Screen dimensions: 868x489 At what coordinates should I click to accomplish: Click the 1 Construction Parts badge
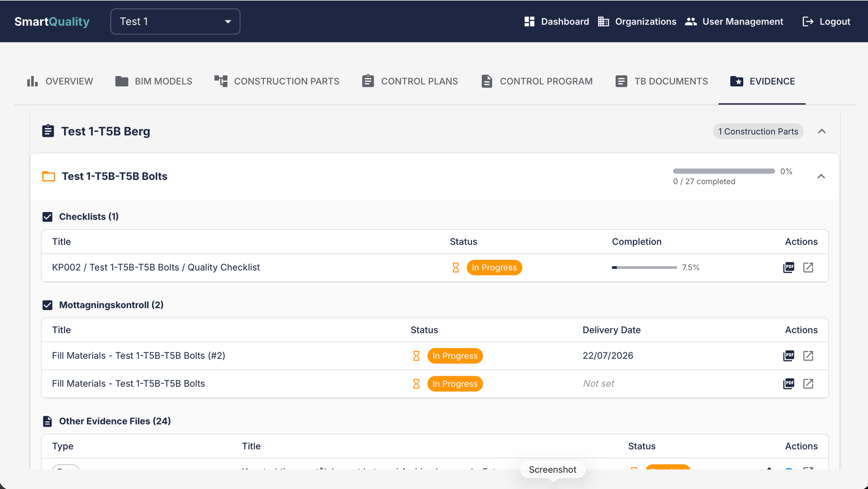(x=758, y=132)
